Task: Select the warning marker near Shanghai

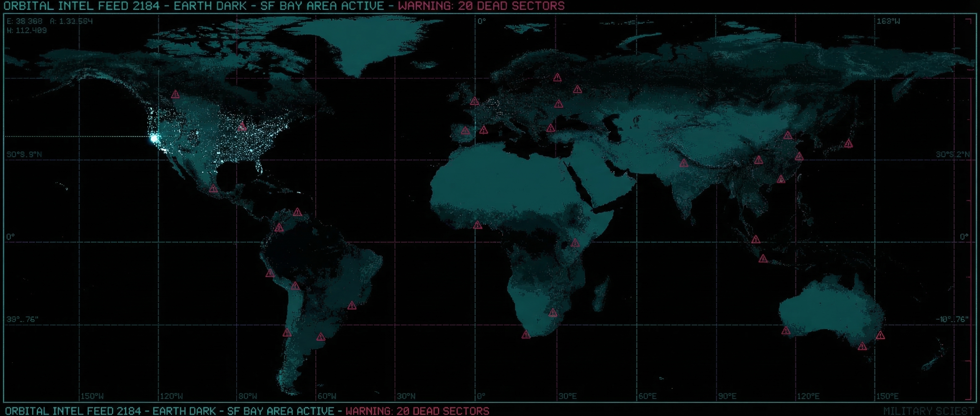Action: click(799, 156)
